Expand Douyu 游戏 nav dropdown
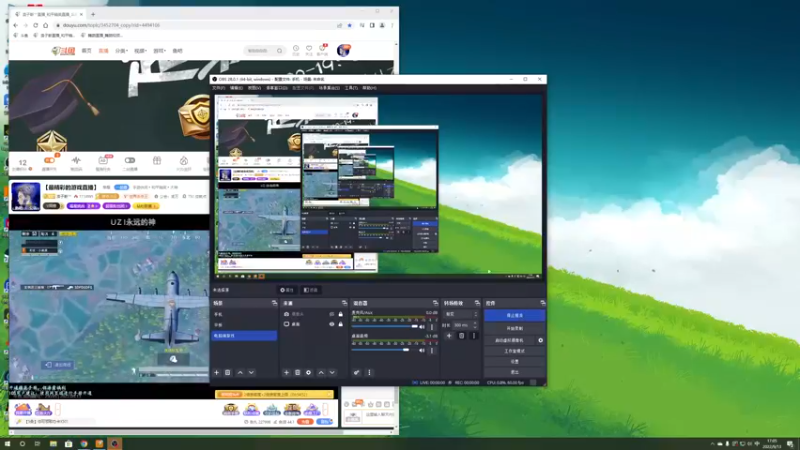 point(159,51)
